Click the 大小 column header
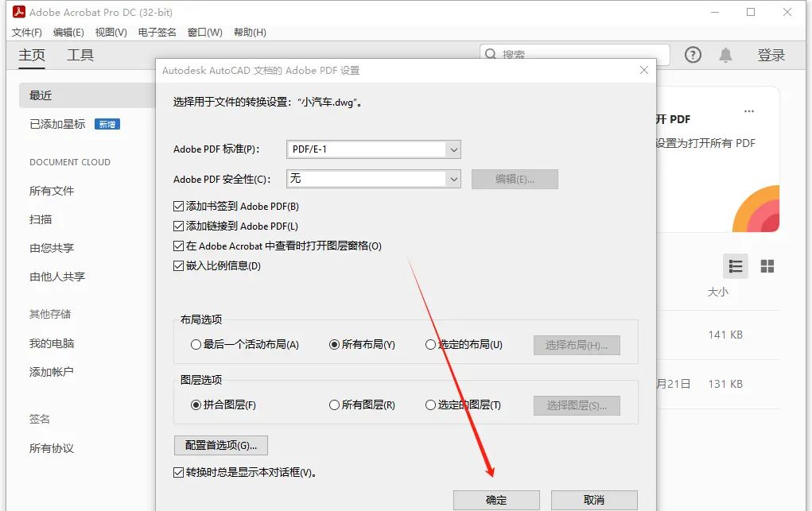The height and width of the screenshot is (511, 812). click(x=717, y=292)
